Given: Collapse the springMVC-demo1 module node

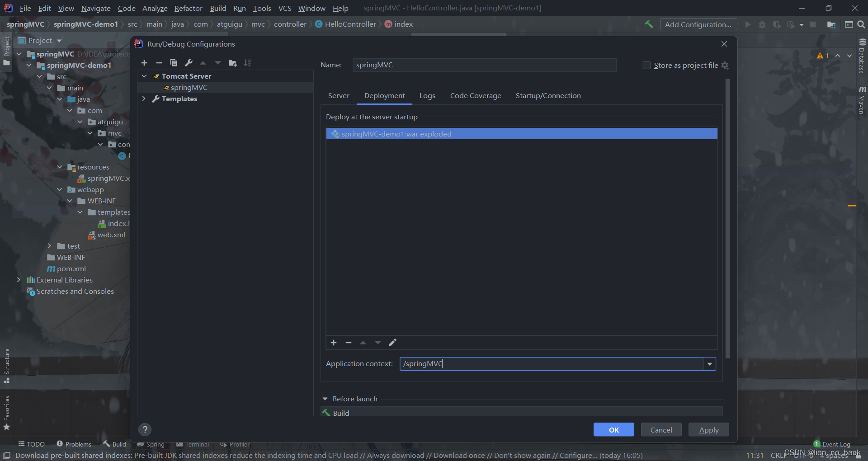Looking at the screenshot, I should [x=29, y=65].
